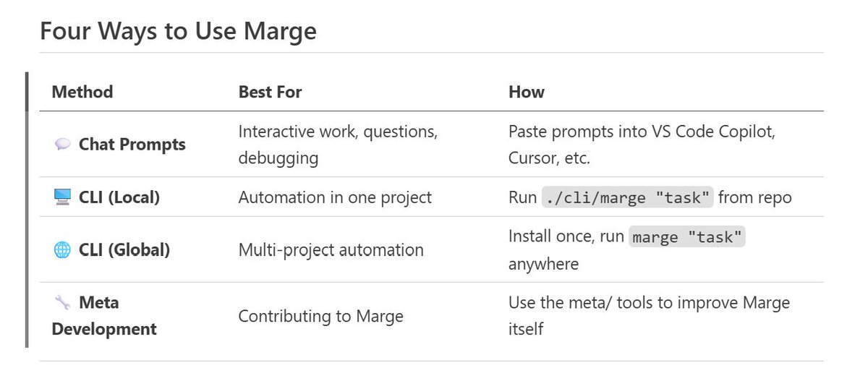868x381 pixels.
Task: Click the marge "task" inline code
Action: (686, 237)
